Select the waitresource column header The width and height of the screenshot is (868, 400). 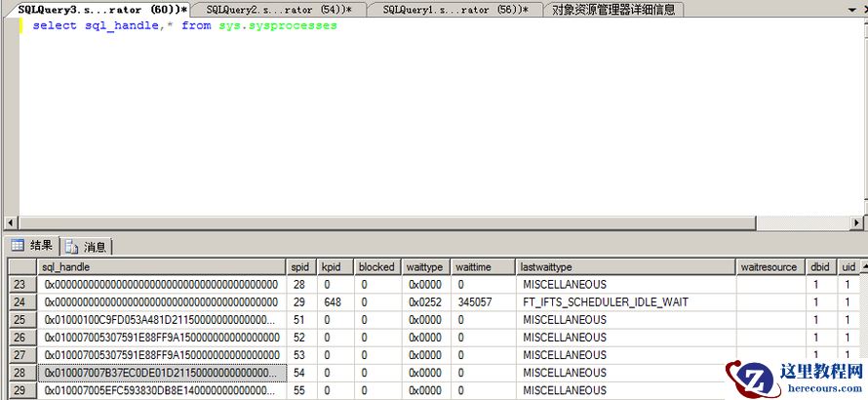769,266
